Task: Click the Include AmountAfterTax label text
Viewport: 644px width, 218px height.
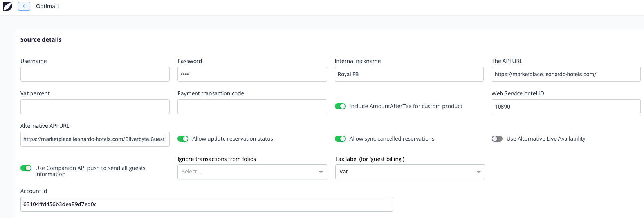Action: pos(406,106)
